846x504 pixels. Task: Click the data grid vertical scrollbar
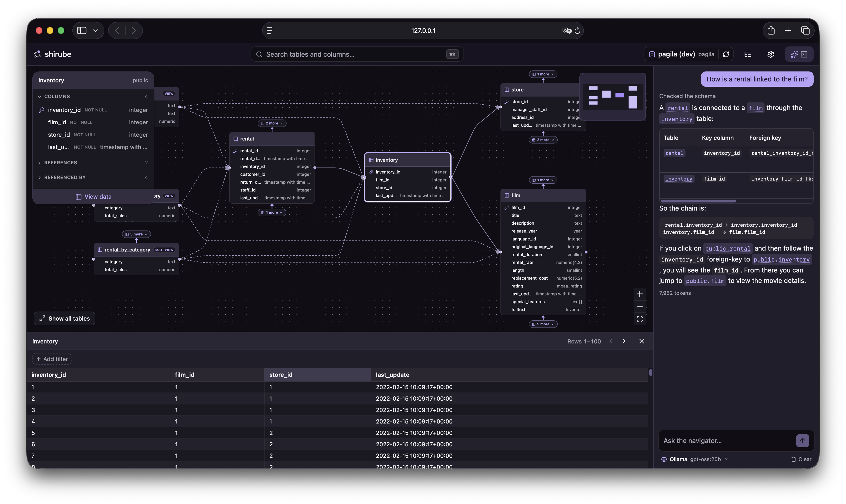650,373
